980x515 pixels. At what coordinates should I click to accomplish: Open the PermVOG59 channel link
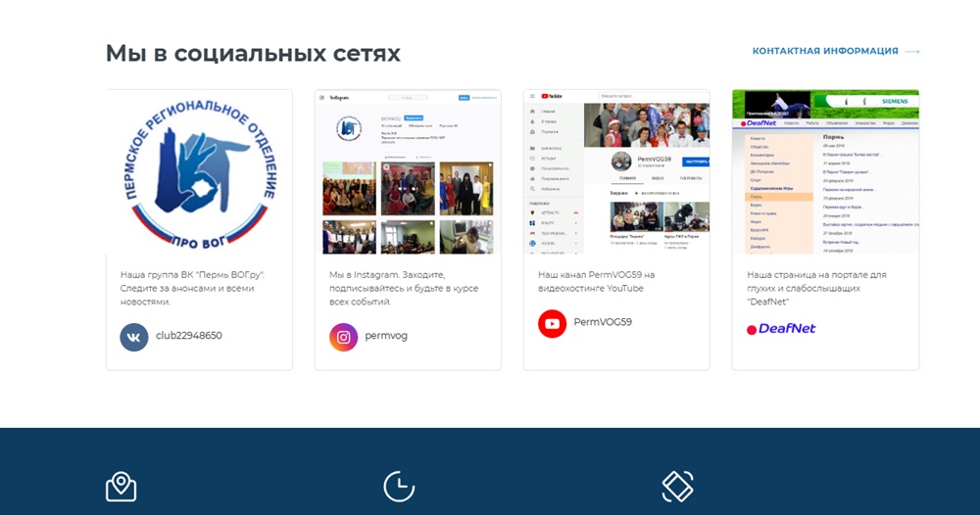[603, 322]
